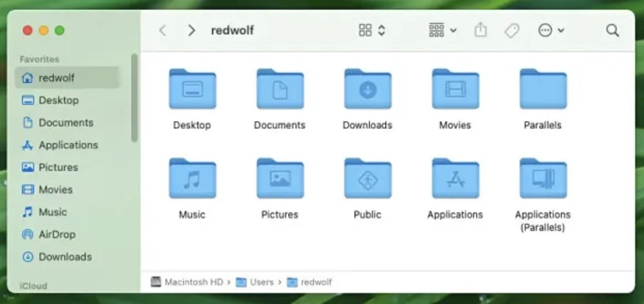
Task: Open the Music folder icon
Action: pyautogui.click(x=192, y=178)
